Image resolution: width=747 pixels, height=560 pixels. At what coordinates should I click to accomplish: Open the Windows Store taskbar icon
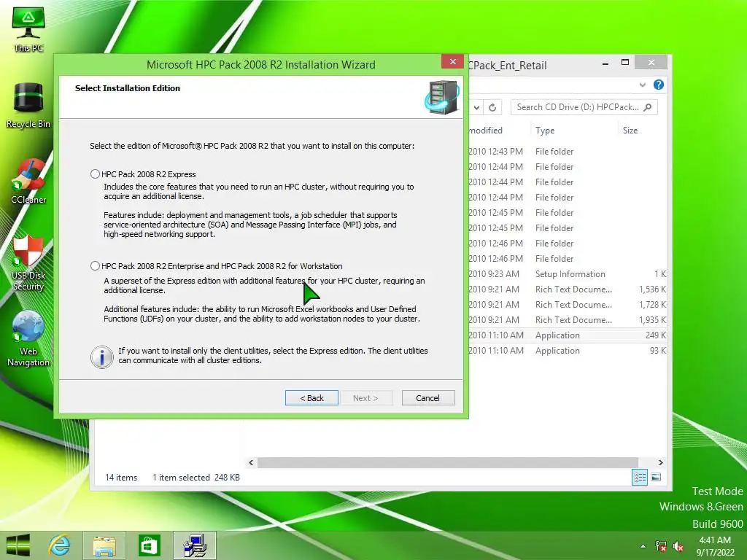click(149, 545)
